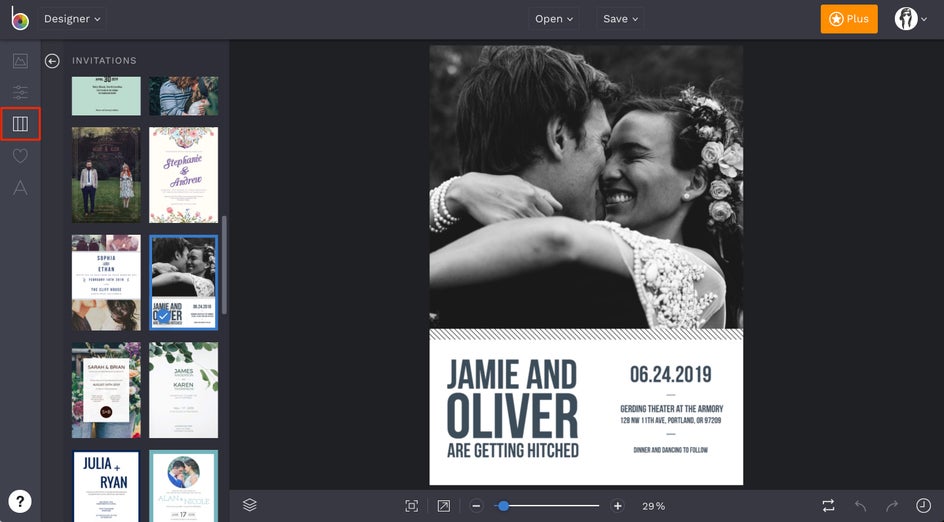
Task: Click the fit to screen icon
Action: (x=412, y=506)
